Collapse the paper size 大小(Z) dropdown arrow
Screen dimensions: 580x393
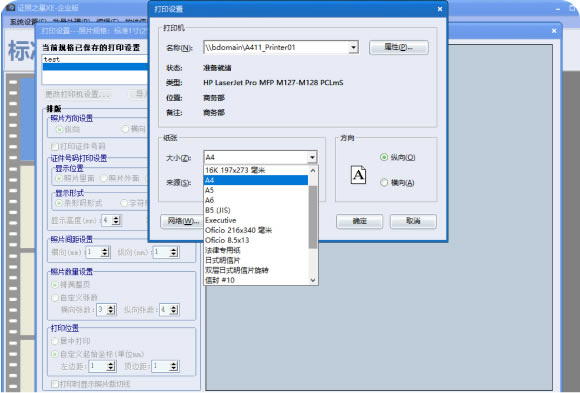(312, 157)
